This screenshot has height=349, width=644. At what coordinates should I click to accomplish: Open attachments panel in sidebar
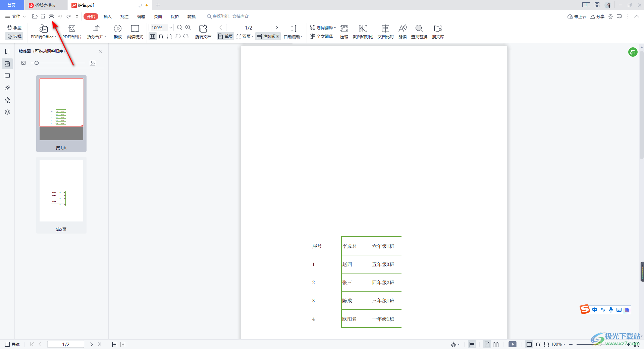coord(7,88)
